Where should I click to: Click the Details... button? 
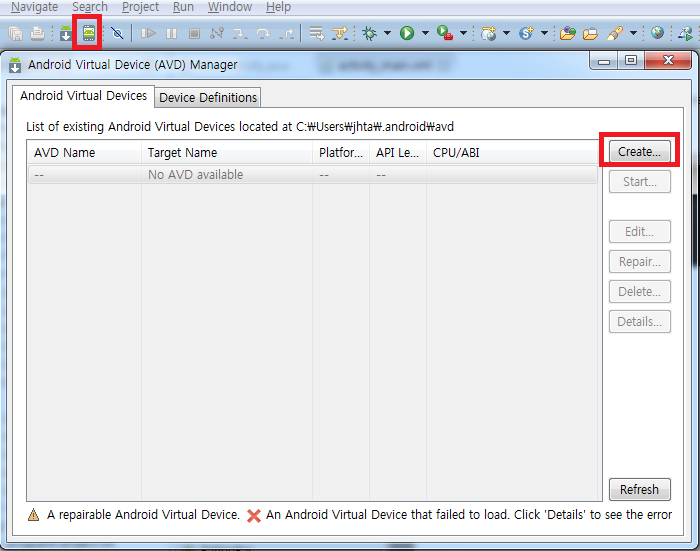pos(640,321)
